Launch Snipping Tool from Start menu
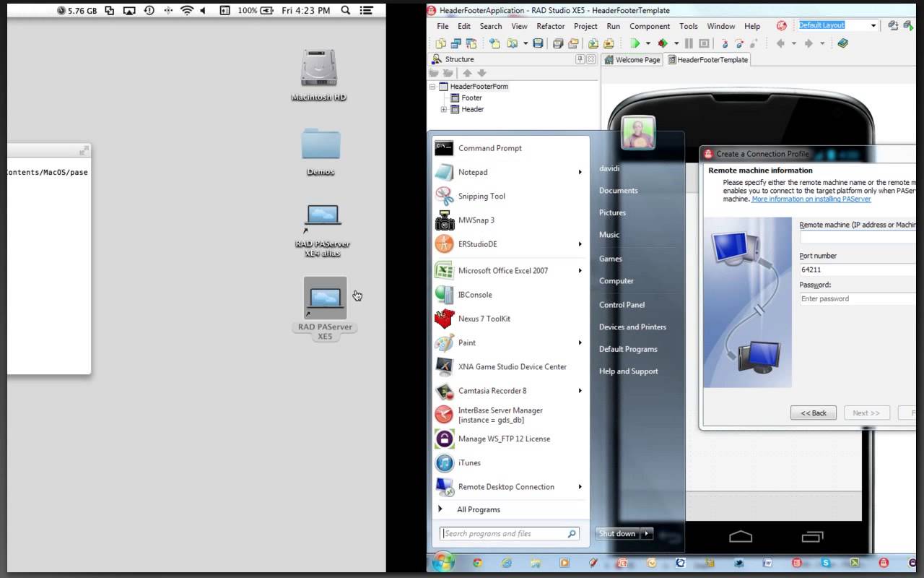Image resolution: width=924 pixels, height=578 pixels. pos(481,196)
